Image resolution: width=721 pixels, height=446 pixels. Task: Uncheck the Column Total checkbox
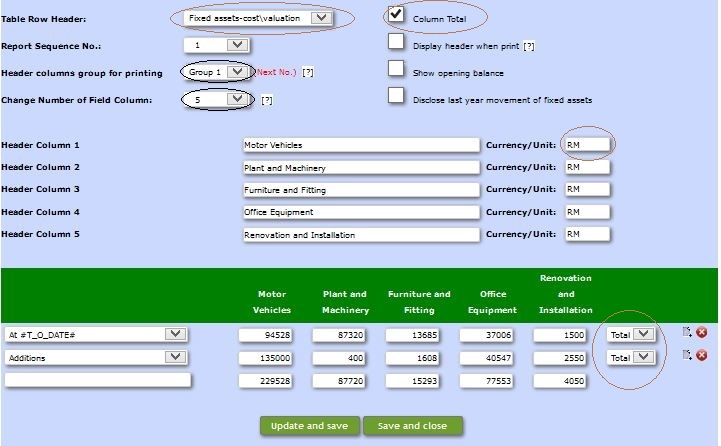(396, 14)
